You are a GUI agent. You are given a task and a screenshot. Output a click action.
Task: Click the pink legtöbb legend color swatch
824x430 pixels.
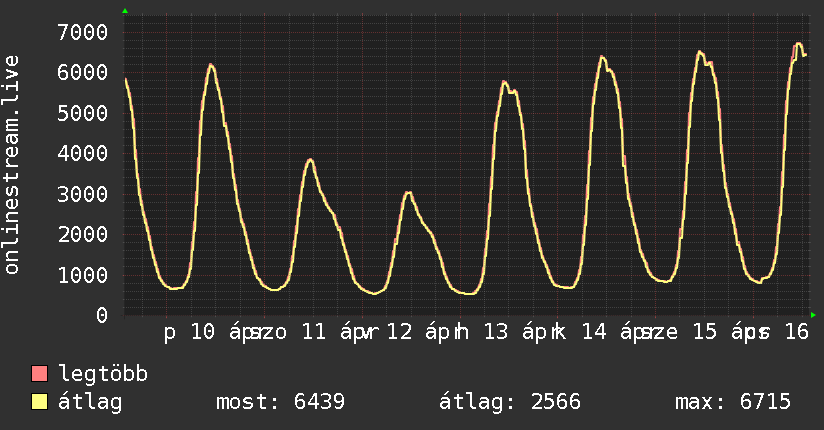coord(39,374)
